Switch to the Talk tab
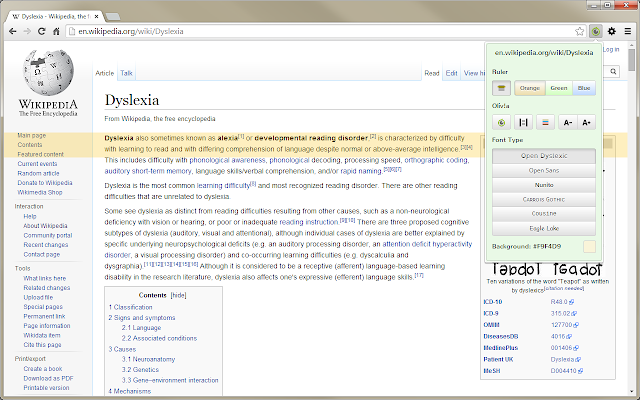The image size is (640, 400). [x=126, y=73]
